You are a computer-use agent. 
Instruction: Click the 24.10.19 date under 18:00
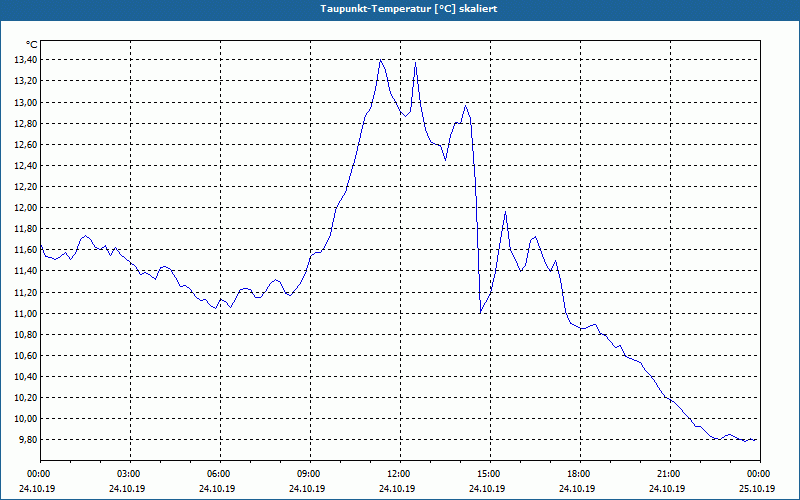click(577, 488)
